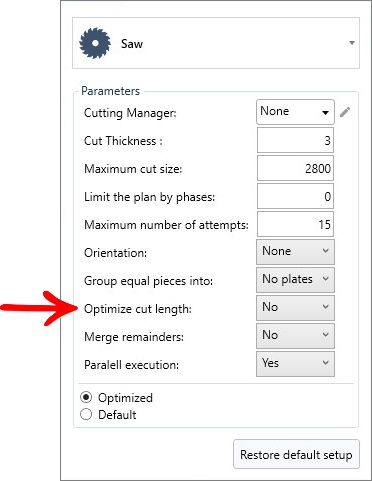This screenshot has width=372, height=481.
Task: Click the pencil edit icon beside Cutting Manager
Action: click(x=345, y=112)
